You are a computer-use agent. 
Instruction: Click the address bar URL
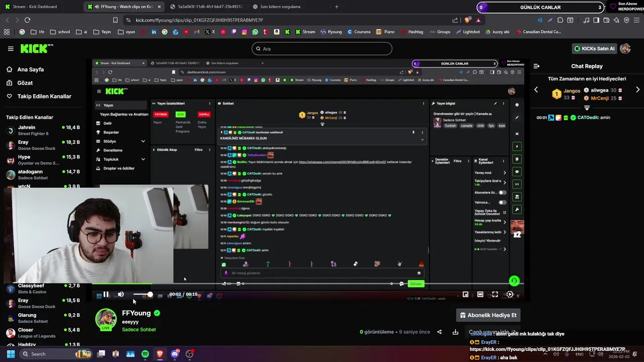[199, 20]
